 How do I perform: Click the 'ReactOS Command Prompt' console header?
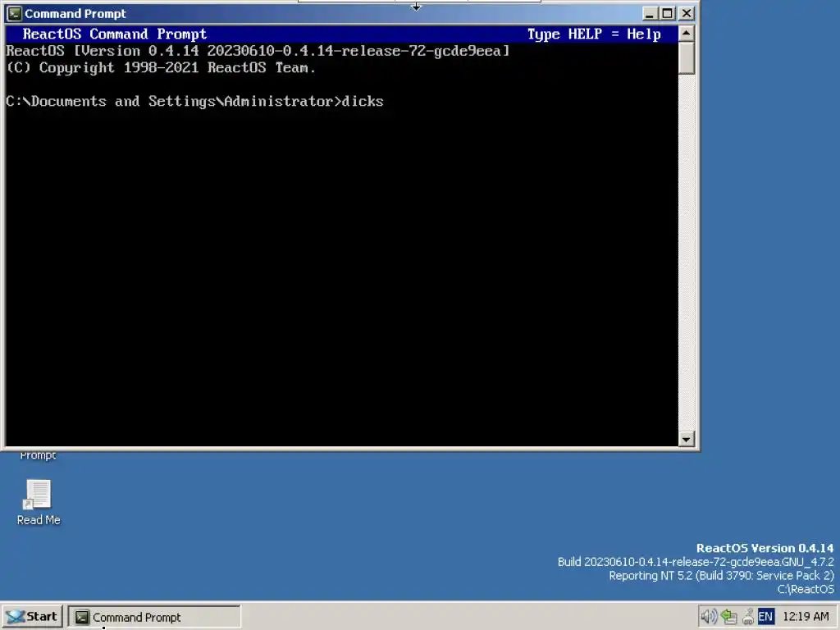pos(115,34)
